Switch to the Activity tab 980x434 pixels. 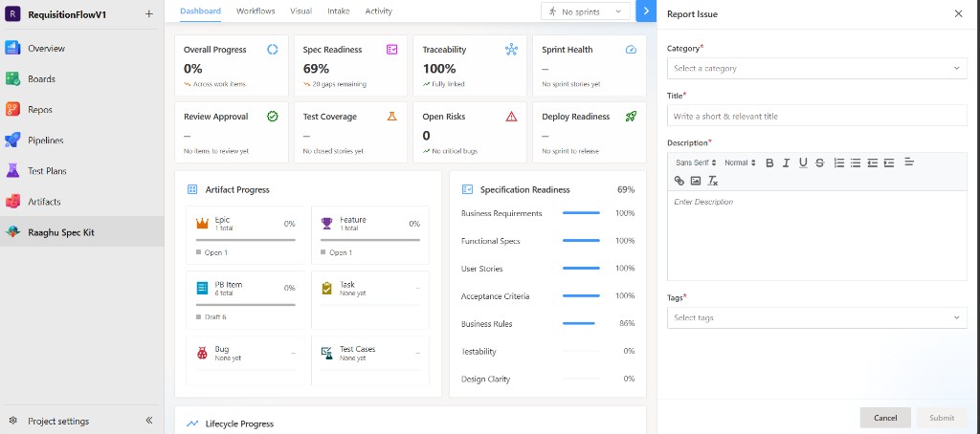tap(379, 11)
